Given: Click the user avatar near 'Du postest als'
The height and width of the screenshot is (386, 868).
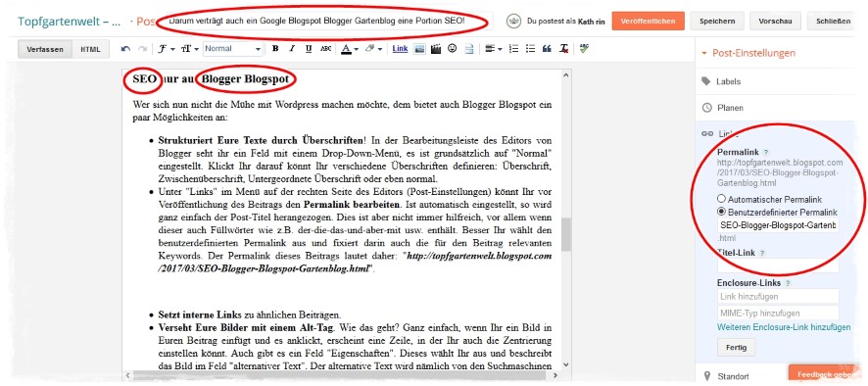Looking at the screenshot, I should pos(514,21).
